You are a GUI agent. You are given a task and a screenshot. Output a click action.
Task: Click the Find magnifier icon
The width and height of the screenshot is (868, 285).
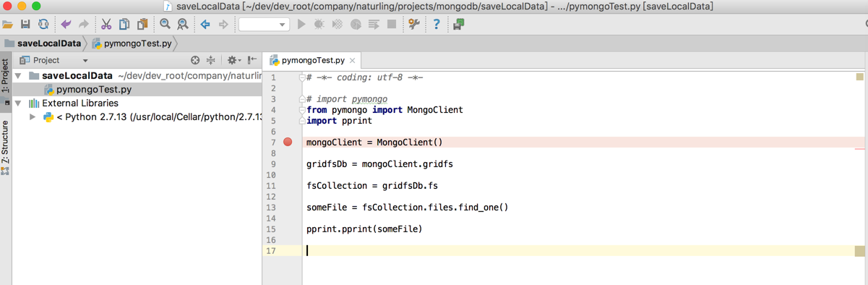(166, 25)
